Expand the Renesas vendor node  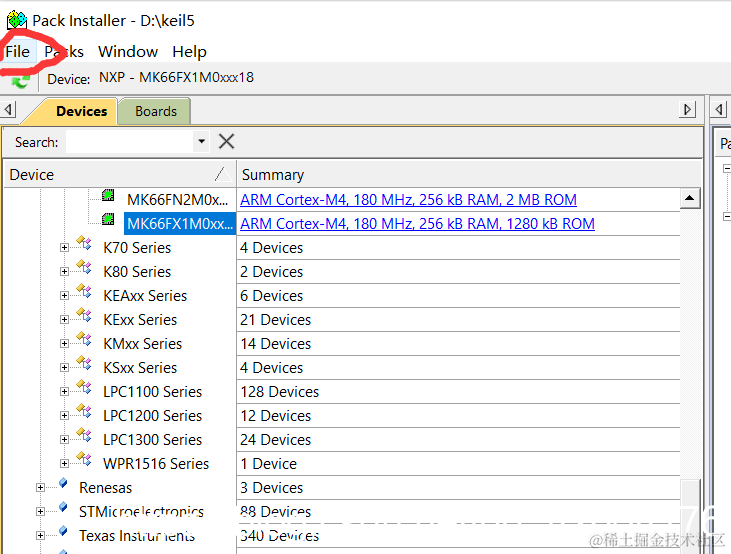(x=41, y=488)
